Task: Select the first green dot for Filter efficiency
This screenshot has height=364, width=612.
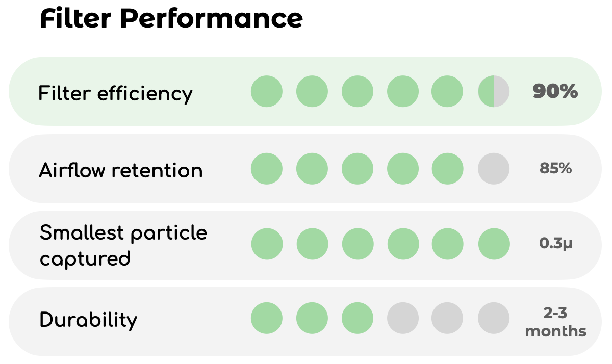Action: tap(267, 91)
